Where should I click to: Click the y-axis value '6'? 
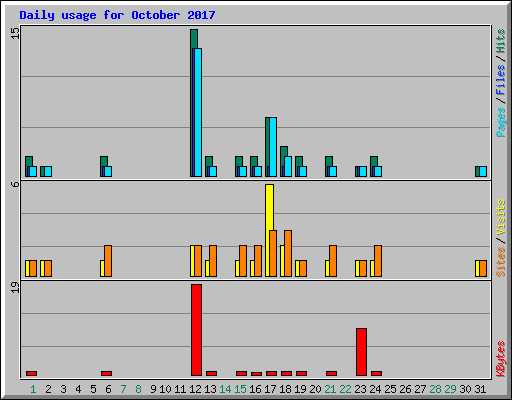[x=15, y=184]
